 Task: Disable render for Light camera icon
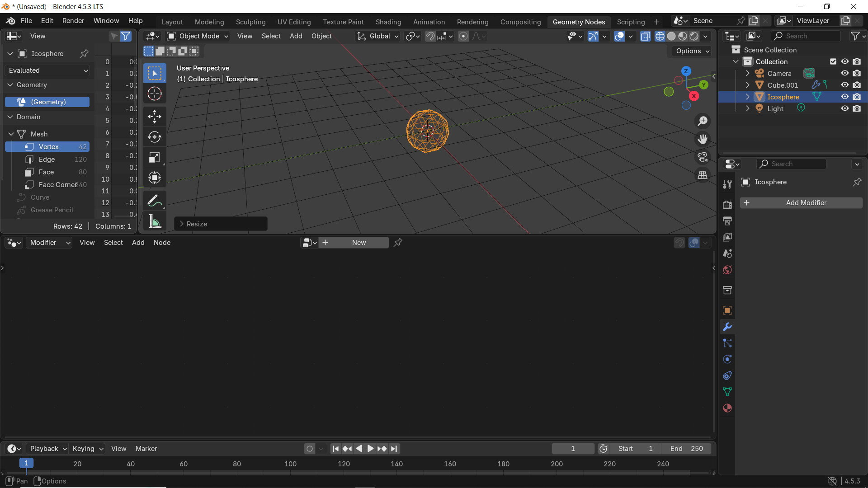pos(857,108)
